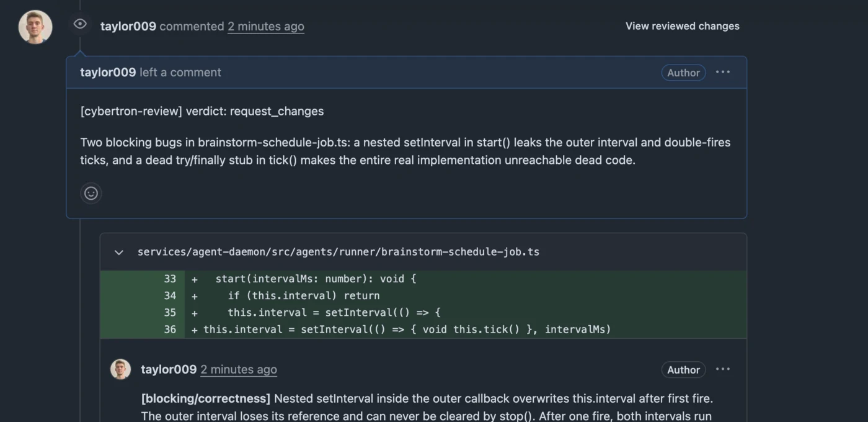This screenshot has height=422, width=868.
Task: Open taylor009 username on inline comment
Action: click(x=169, y=369)
